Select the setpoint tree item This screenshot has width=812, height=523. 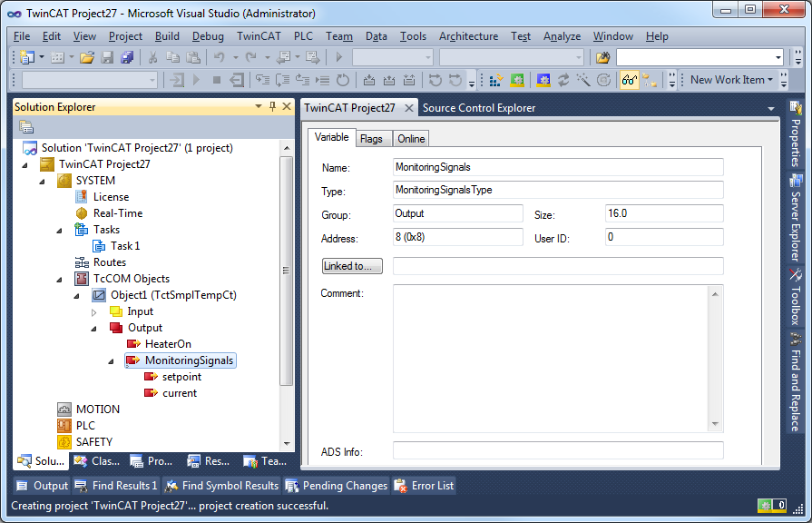[181, 377]
